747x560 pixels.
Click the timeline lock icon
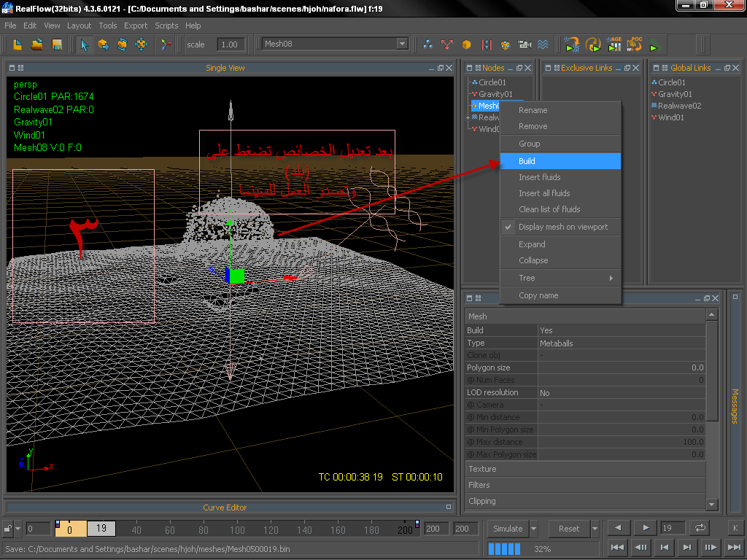coord(8,529)
